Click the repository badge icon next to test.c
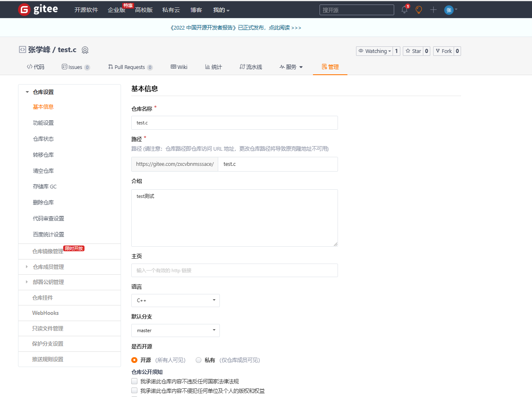This screenshot has width=532, height=397. 85,50
